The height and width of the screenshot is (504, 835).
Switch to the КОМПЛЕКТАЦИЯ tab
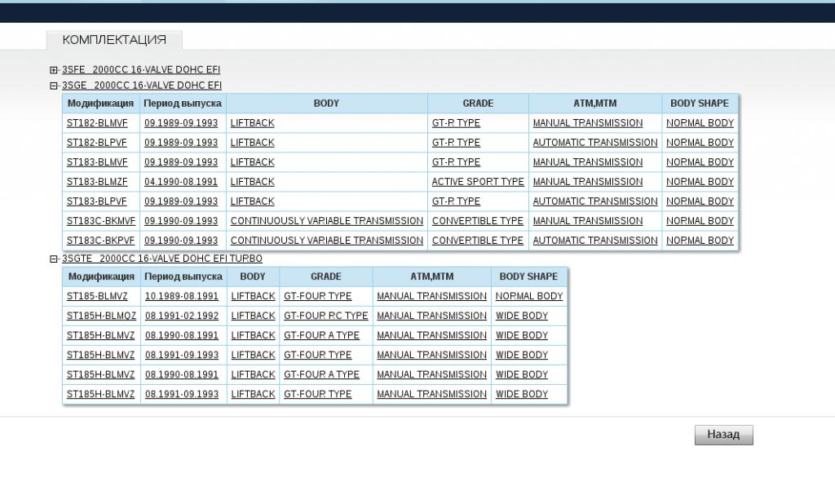tap(114, 40)
